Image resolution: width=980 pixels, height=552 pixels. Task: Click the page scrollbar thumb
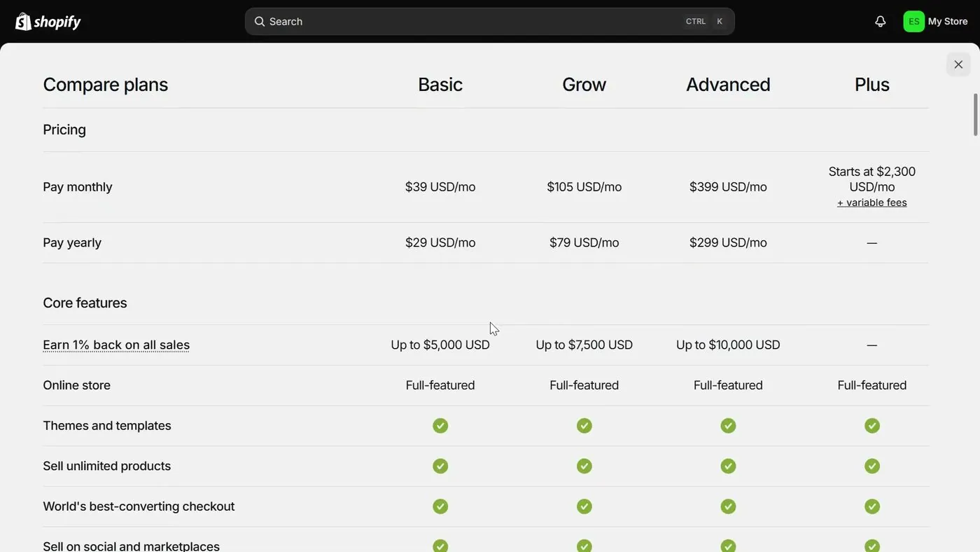(975, 115)
